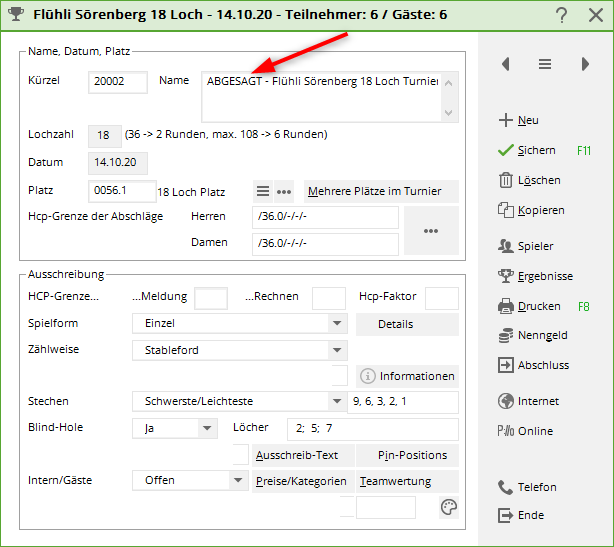Expand the Spielform Einzel dropdown

click(x=337, y=324)
